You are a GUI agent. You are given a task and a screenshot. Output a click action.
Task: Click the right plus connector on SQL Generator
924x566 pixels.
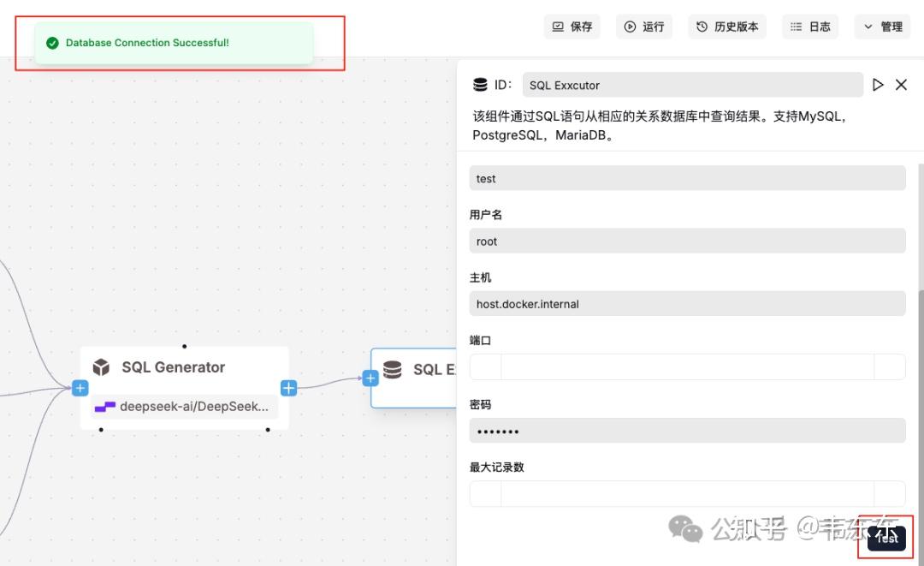(x=288, y=387)
